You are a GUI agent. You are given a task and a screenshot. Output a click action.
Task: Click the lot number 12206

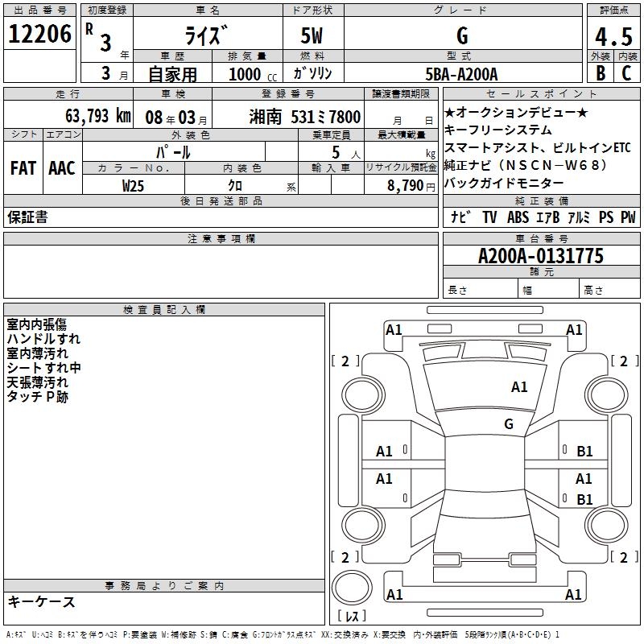tap(39, 34)
